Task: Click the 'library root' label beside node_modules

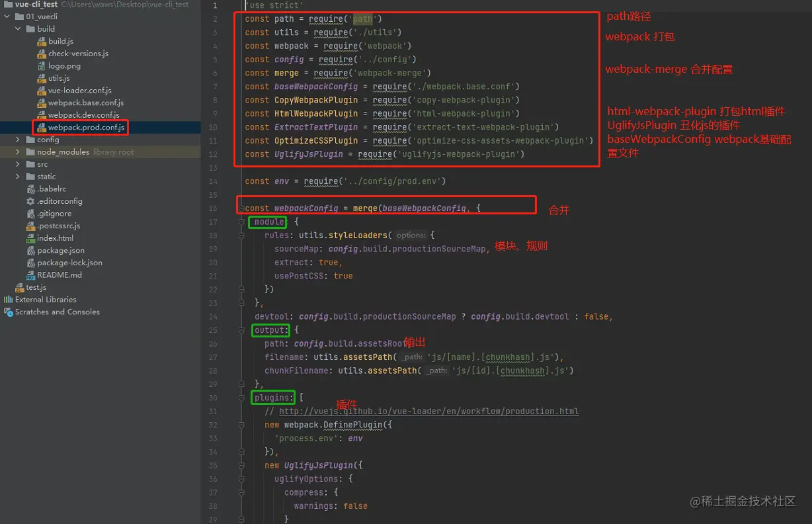Action: [113, 152]
